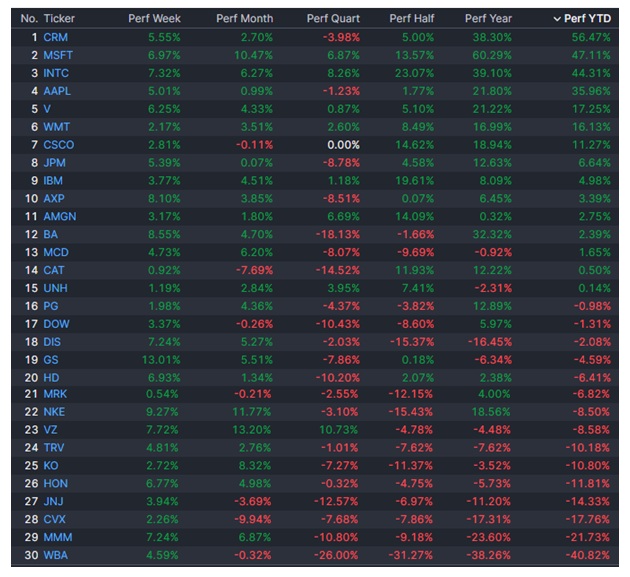The width and height of the screenshot is (630, 577).
Task: Click NKE's Perf Month value 11.77%
Action: [x=252, y=412]
